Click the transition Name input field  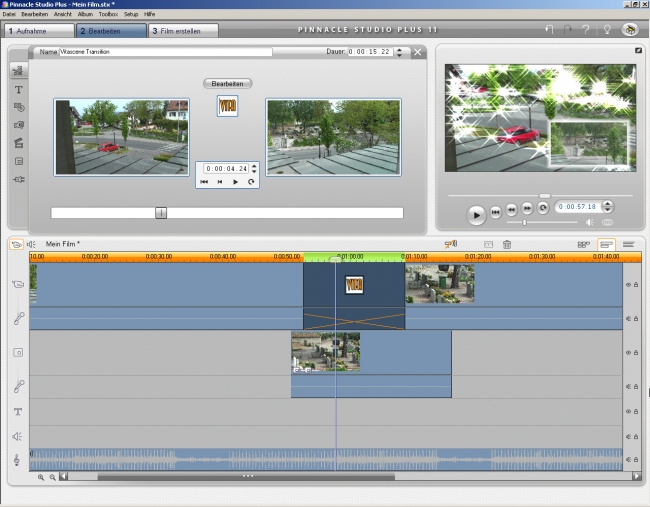pyautogui.click(x=165, y=52)
